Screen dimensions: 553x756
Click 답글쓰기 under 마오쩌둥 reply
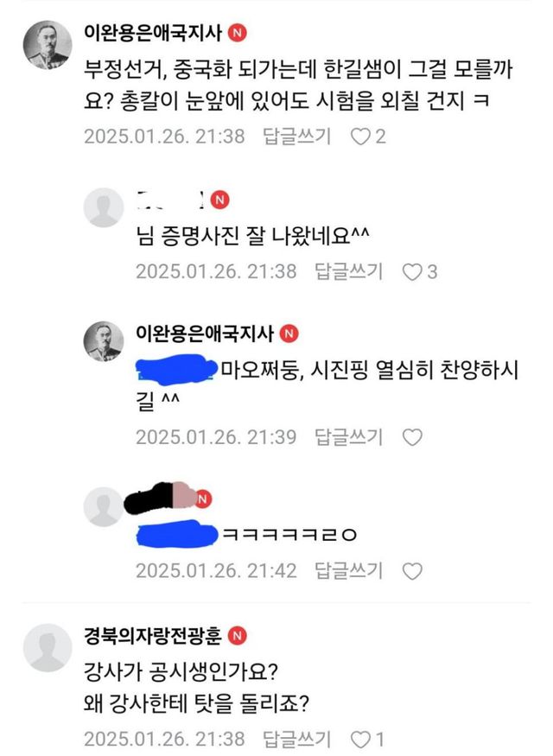coord(348,437)
